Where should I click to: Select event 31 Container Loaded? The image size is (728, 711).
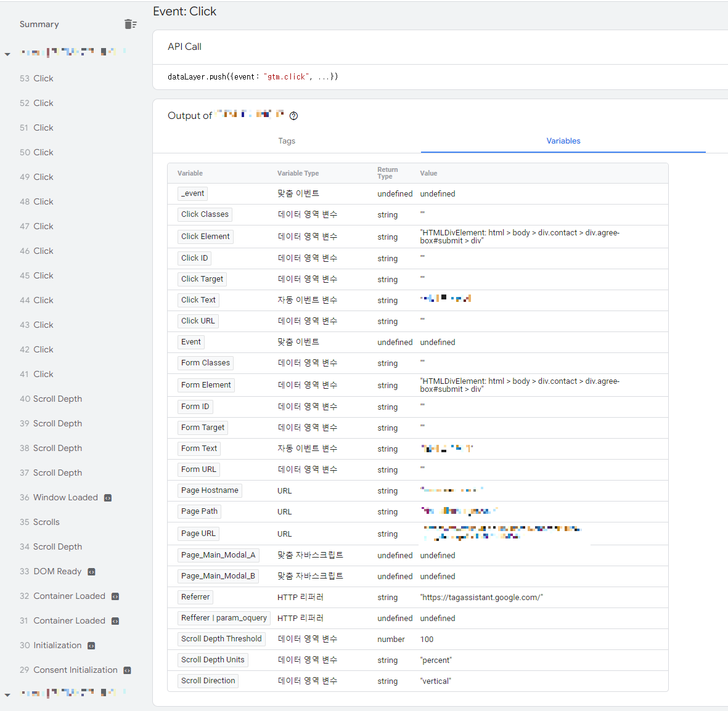(63, 620)
